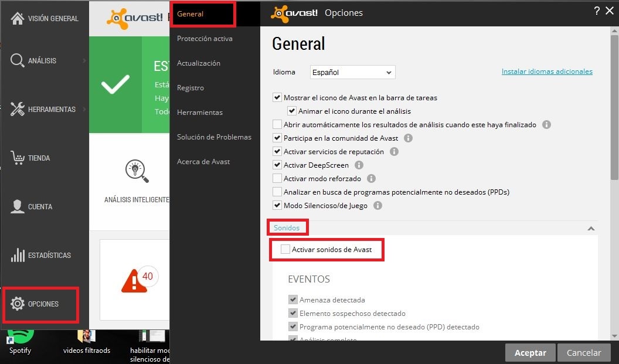Click the Aceptar button

(530, 352)
